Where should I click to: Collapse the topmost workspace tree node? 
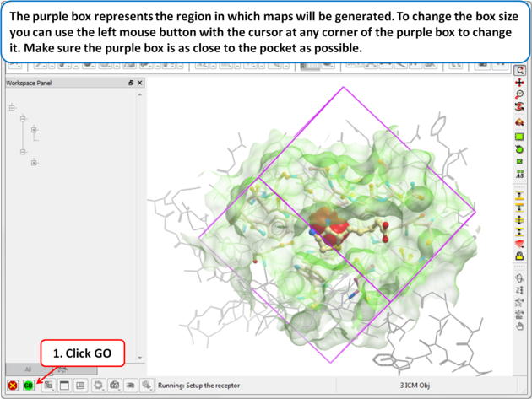(x=12, y=107)
